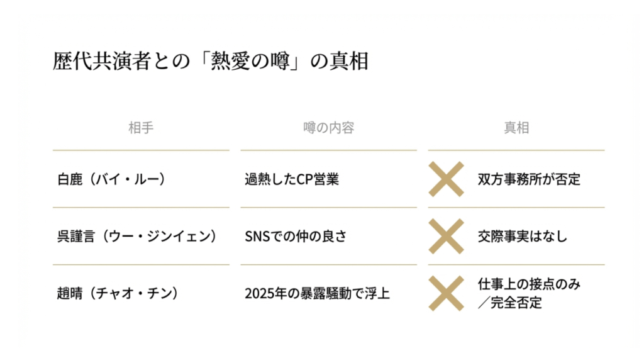Screen dimensions: 644x348
Task: Click the name 白鹿（バイ・ルー）
Action: (x=112, y=179)
